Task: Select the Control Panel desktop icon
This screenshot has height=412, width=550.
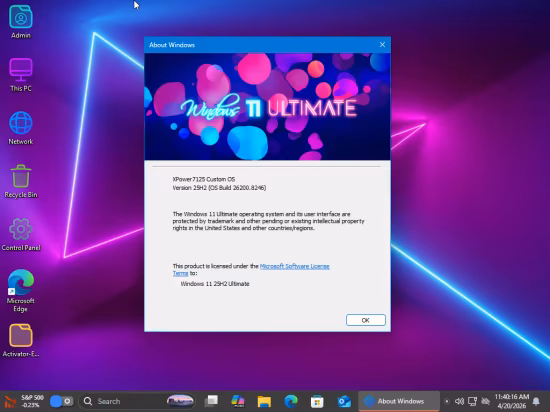Action: tap(21, 235)
